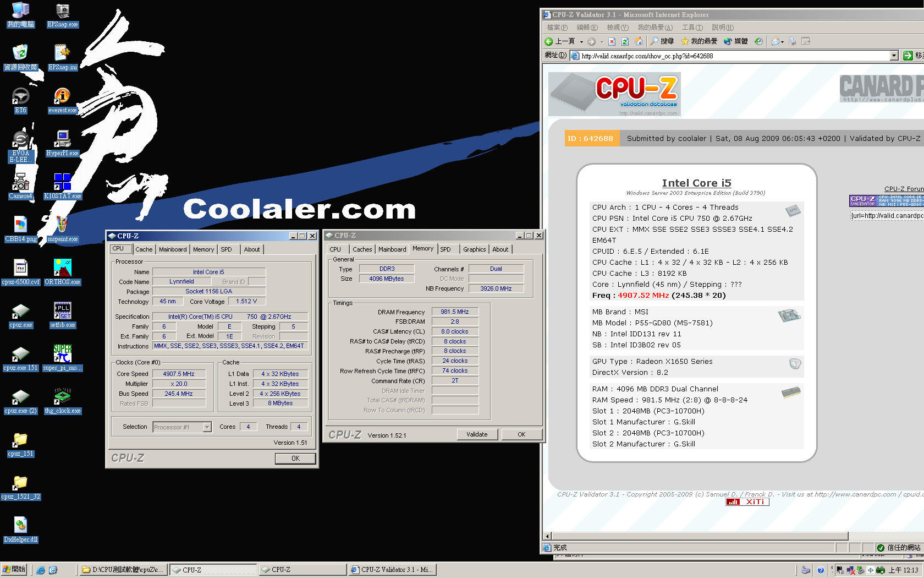This screenshot has height=578, width=924.
Task: Click the browser horizontal scrollbar
Action: [700, 536]
